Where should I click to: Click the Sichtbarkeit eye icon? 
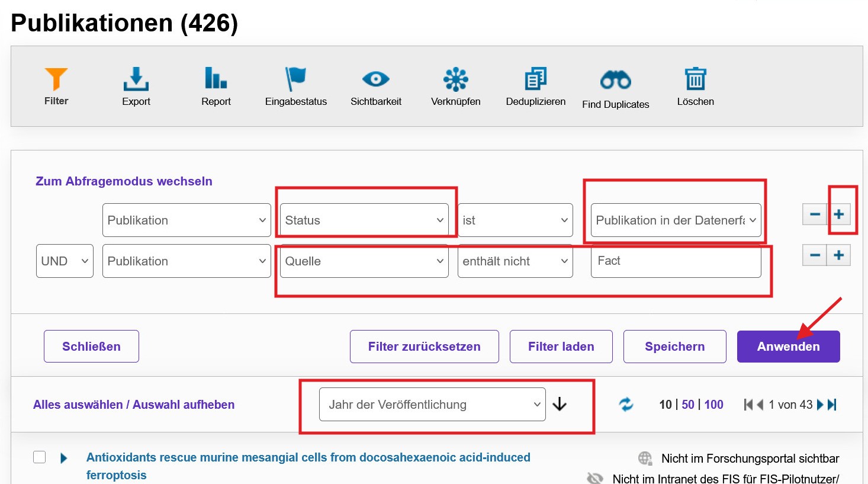[376, 79]
